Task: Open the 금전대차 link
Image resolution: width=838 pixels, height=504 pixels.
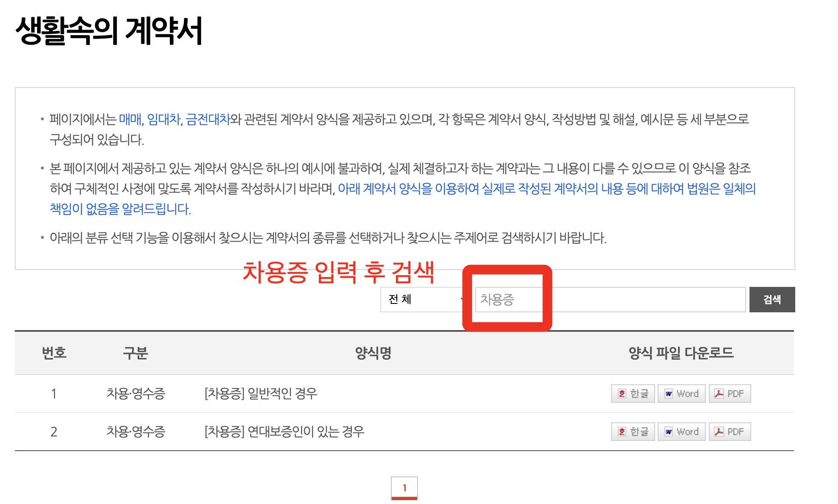Action: click(208, 120)
